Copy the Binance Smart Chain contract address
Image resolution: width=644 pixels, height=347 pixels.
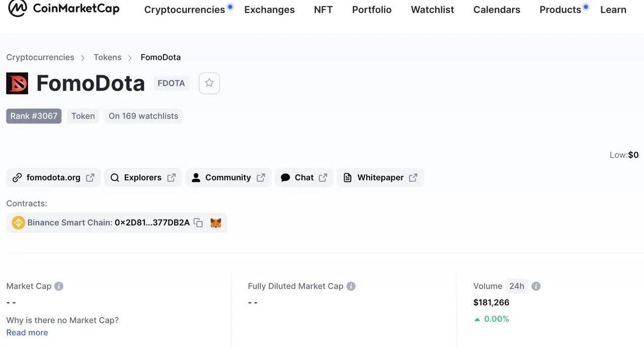coord(198,223)
